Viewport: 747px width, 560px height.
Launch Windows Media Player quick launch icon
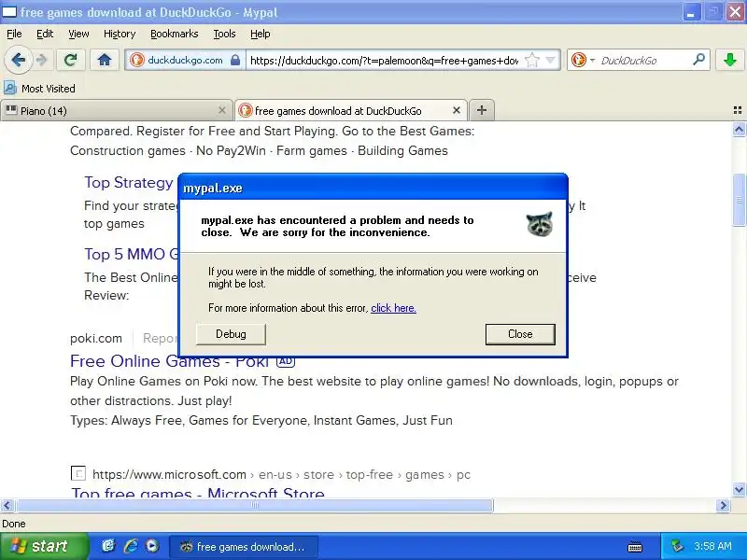click(152, 546)
